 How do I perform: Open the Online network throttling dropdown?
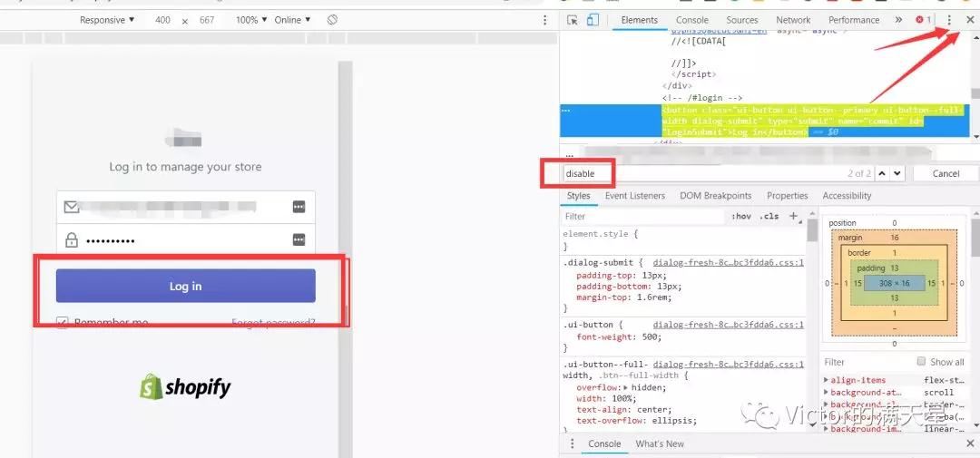pyautogui.click(x=292, y=20)
